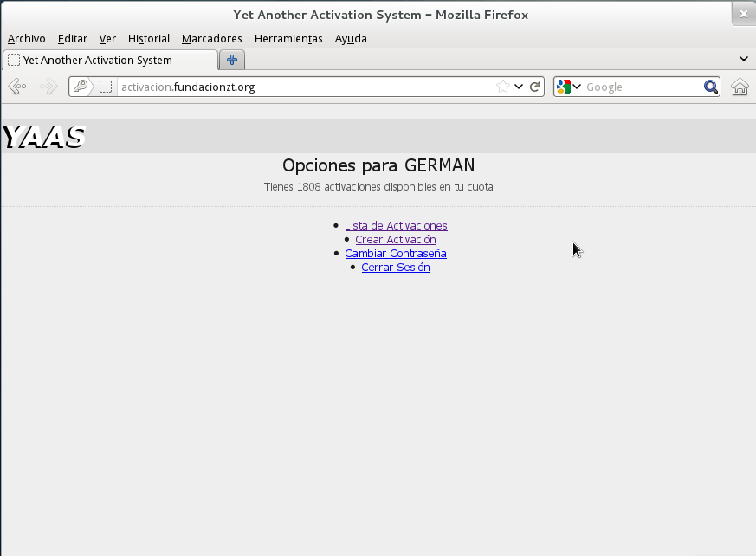Click the back navigation arrow
This screenshot has width=756, height=556.
pos(16,87)
